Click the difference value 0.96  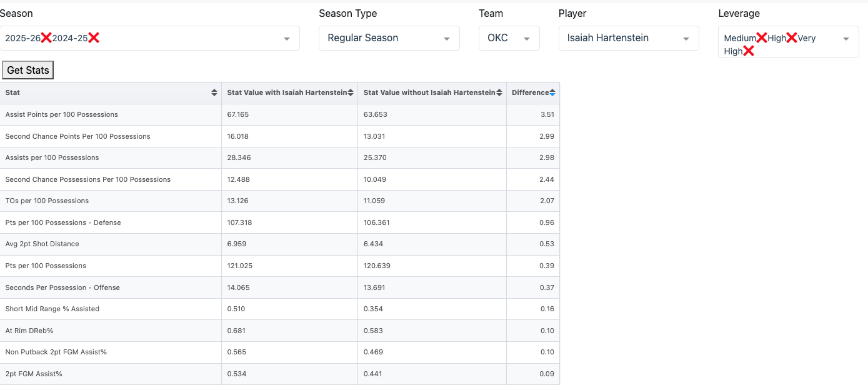[547, 222]
